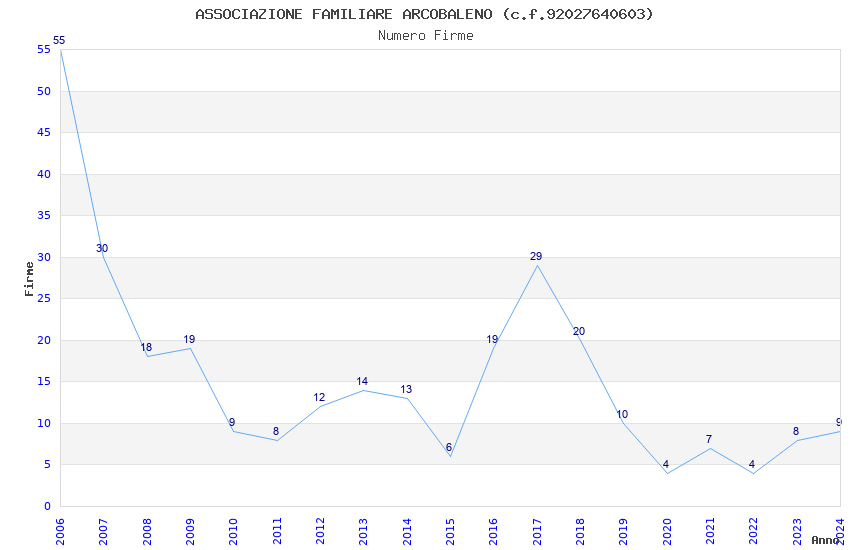Viewport: 850px width, 550px height.
Task: Select the 2023 year label on x-axis
Action: 797,532
